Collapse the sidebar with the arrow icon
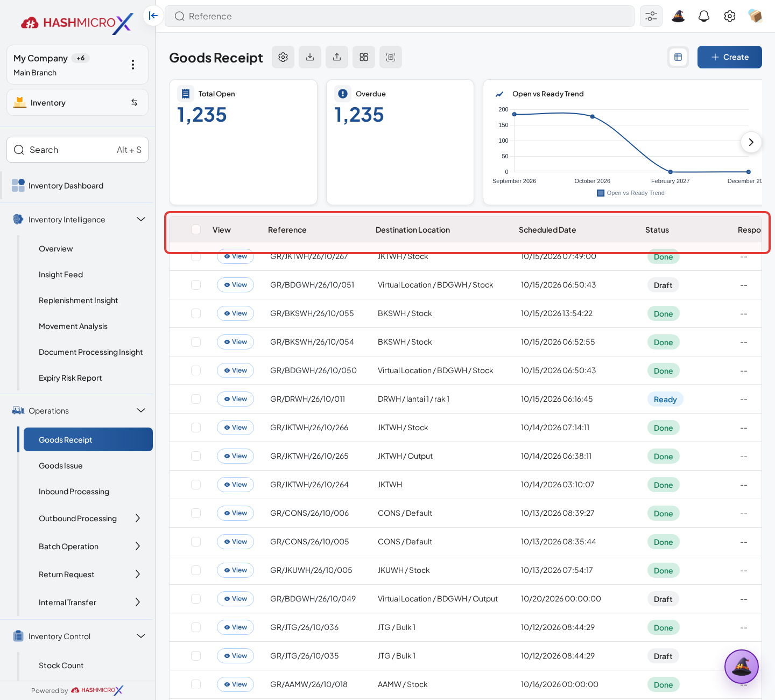The height and width of the screenshot is (700, 775). point(153,16)
